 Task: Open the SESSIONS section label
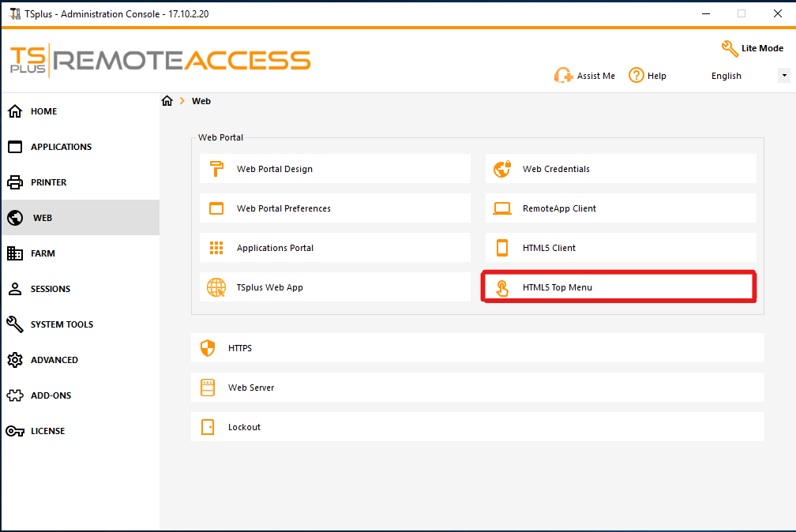tap(51, 289)
